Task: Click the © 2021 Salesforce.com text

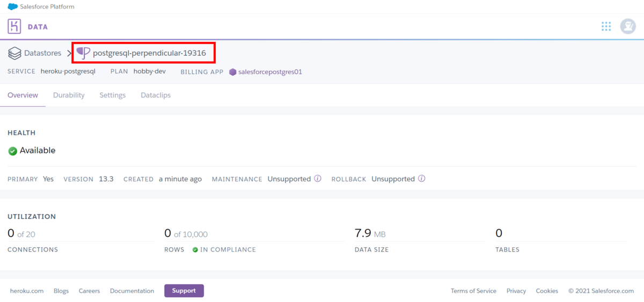Action: 601,291
